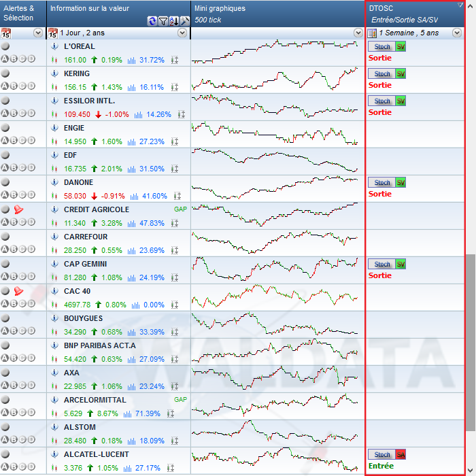Click scrollbar down arrow
This screenshot has width=476, height=476.
(x=471, y=470)
